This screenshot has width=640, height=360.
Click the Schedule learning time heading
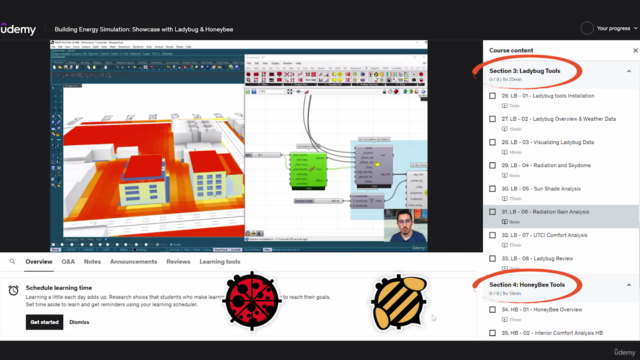coord(59,288)
